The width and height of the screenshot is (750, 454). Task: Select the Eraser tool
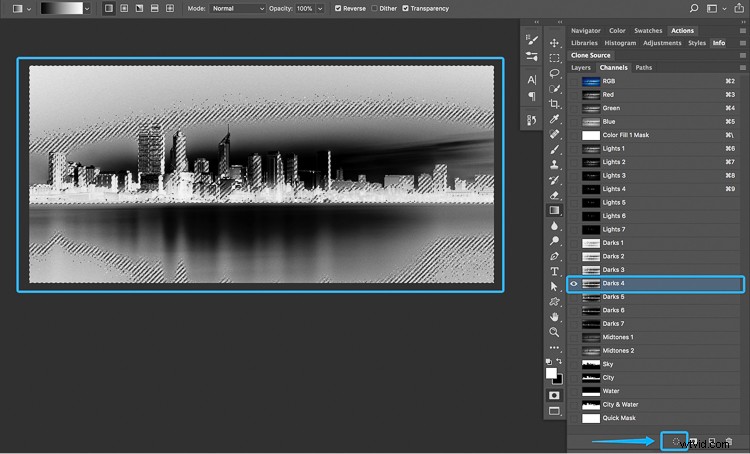[x=554, y=195]
